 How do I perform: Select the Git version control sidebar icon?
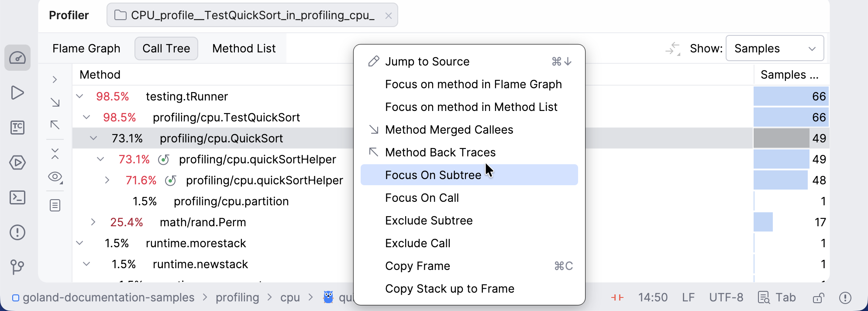[17, 267]
